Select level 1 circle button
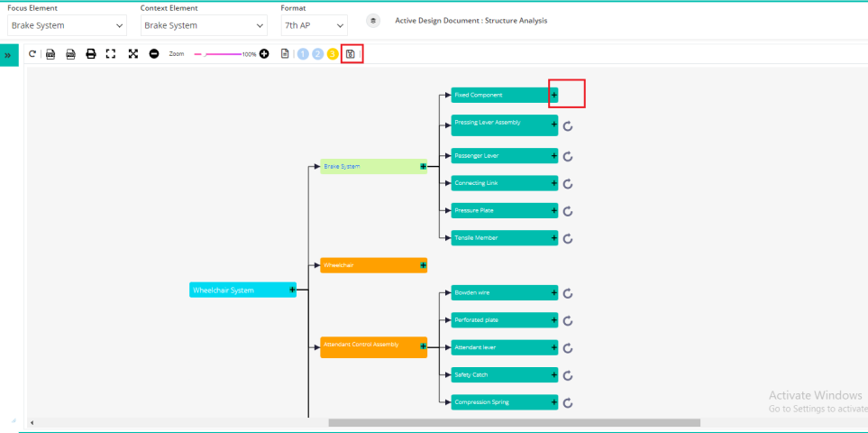Viewport: 868px width, 433px height. point(303,54)
